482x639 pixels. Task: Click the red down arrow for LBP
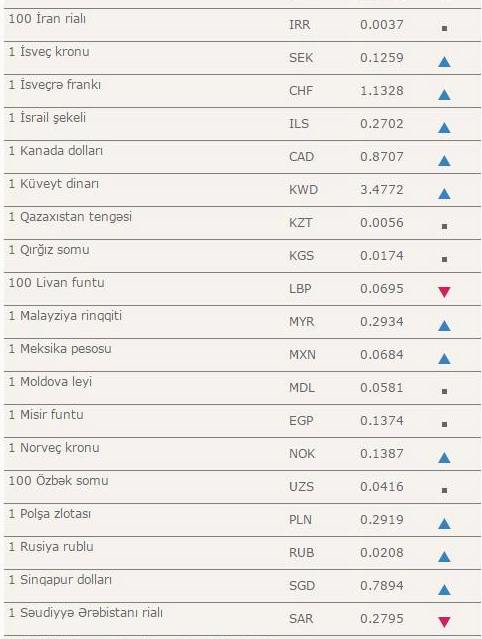click(444, 292)
